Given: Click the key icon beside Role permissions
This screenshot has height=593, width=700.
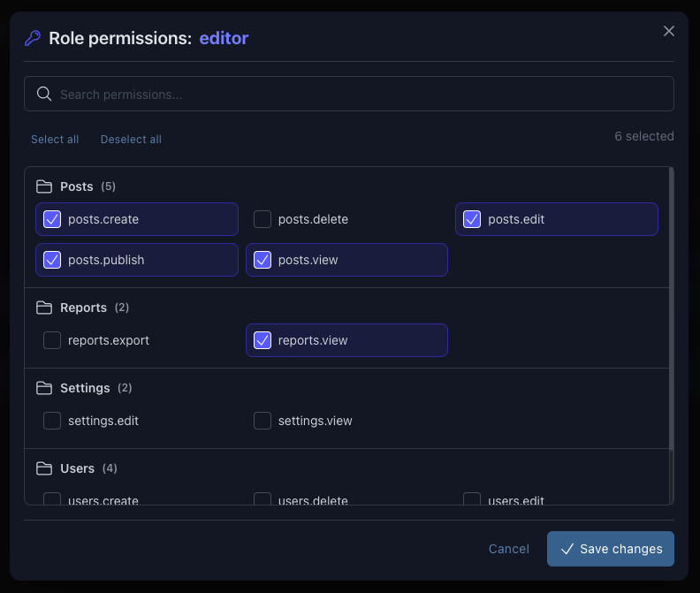Looking at the screenshot, I should pyautogui.click(x=33, y=38).
